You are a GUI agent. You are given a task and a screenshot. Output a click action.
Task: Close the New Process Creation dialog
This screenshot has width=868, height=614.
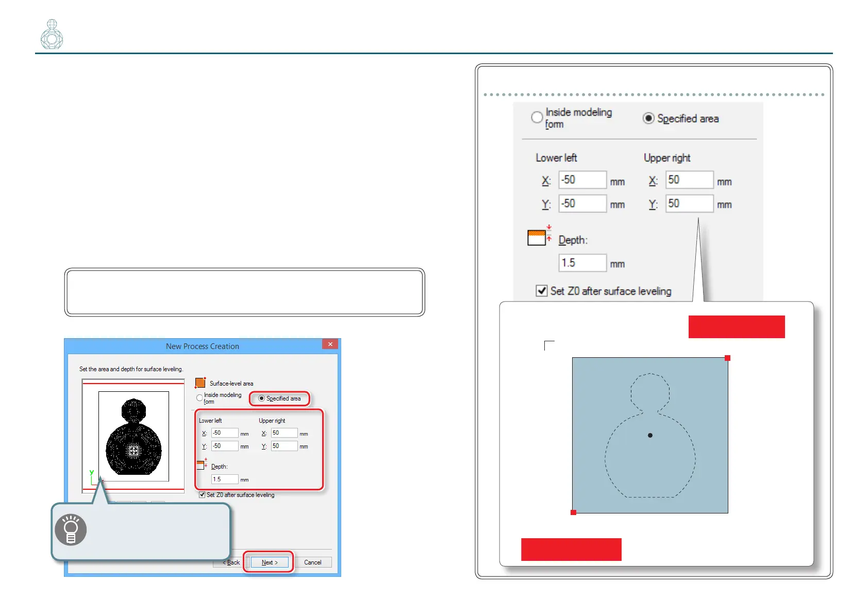[330, 344]
